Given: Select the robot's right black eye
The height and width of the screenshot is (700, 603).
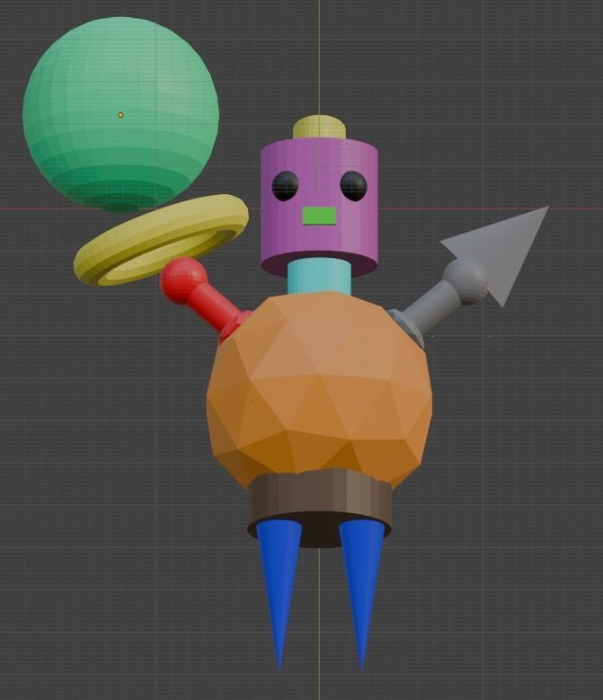Looking at the screenshot, I should coord(353,186).
